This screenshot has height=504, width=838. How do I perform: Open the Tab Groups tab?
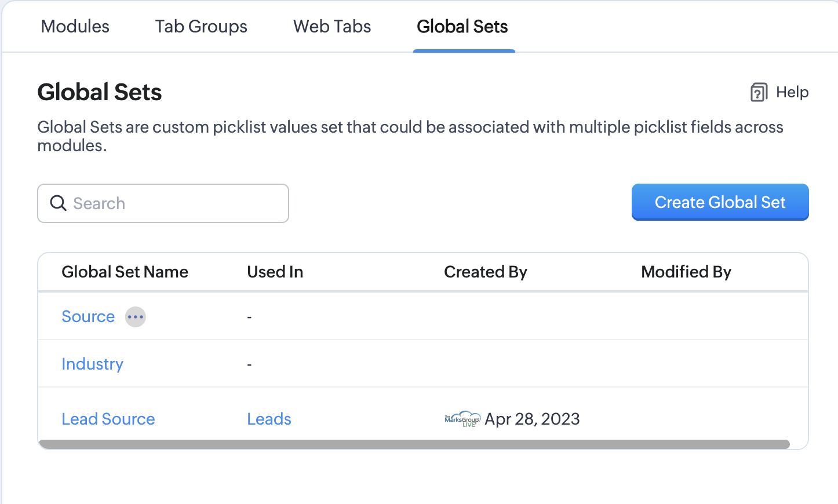201,26
